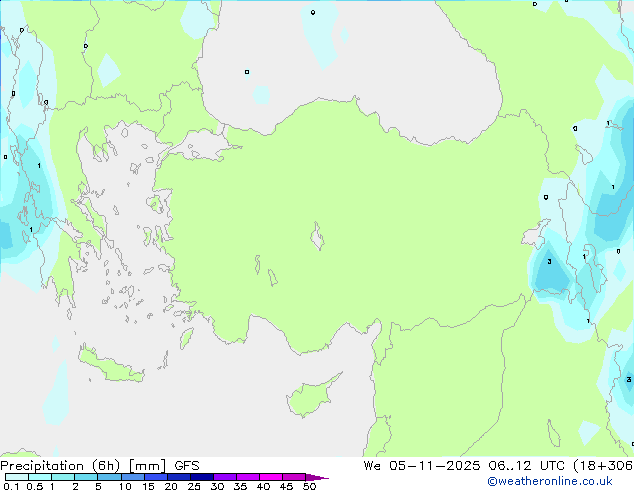Pick the 35–40 mm magenta legend swatch
Viewport: 634px width, 490px height.
pyautogui.click(x=247, y=477)
